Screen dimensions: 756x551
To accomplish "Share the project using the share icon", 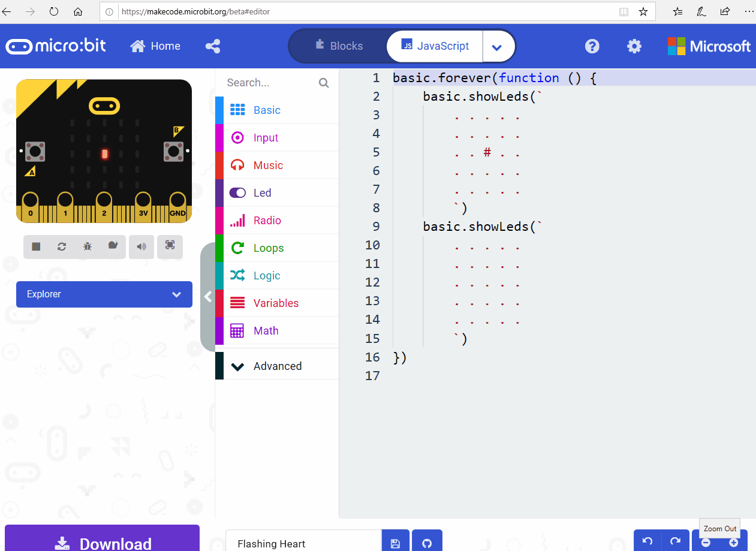I will point(213,46).
